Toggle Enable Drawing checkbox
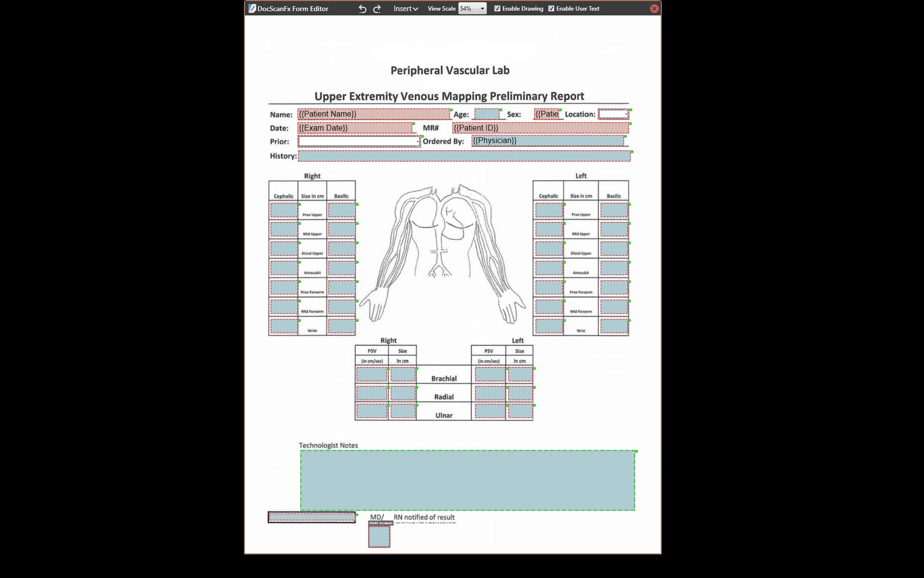This screenshot has width=924, height=578. (x=497, y=9)
